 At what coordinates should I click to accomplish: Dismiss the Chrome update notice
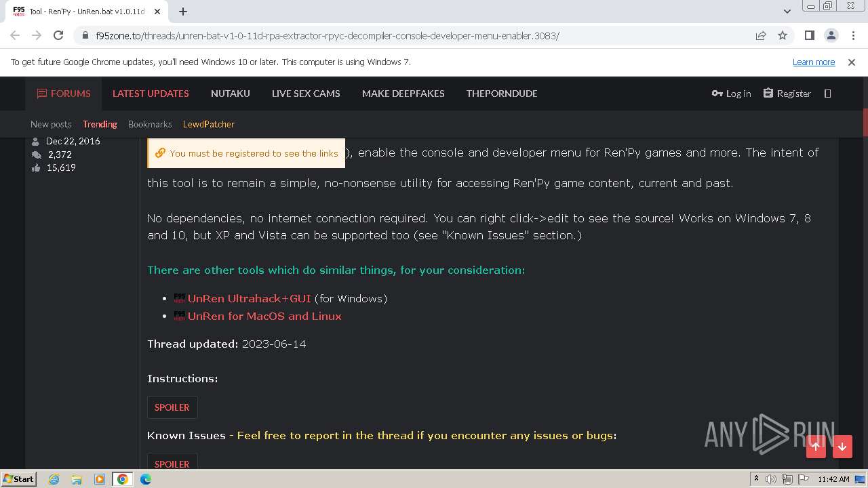[x=852, y=62]
